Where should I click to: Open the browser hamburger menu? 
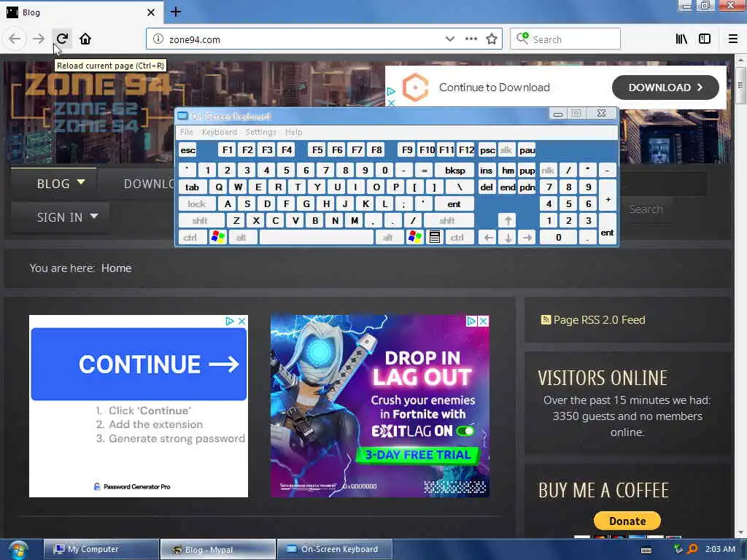[x=732, y=39]
